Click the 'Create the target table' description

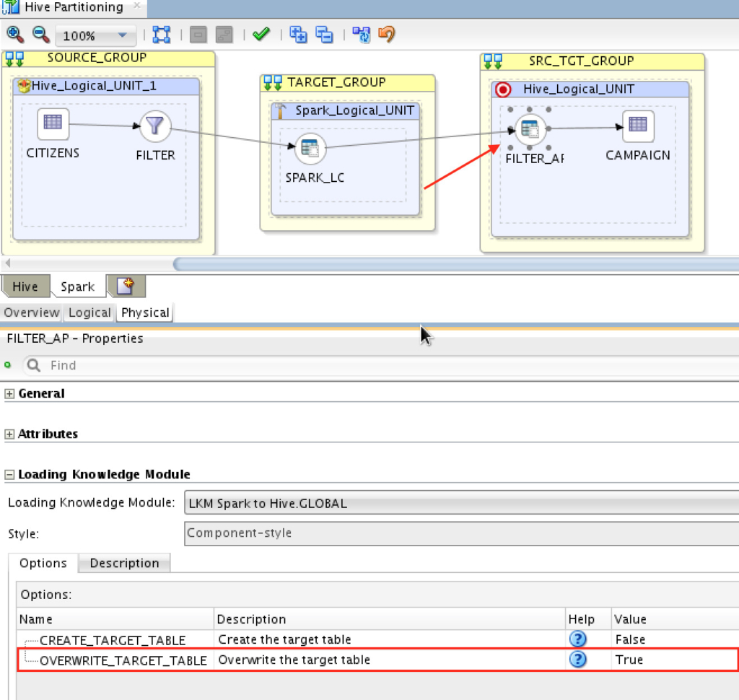pos(284,639)
